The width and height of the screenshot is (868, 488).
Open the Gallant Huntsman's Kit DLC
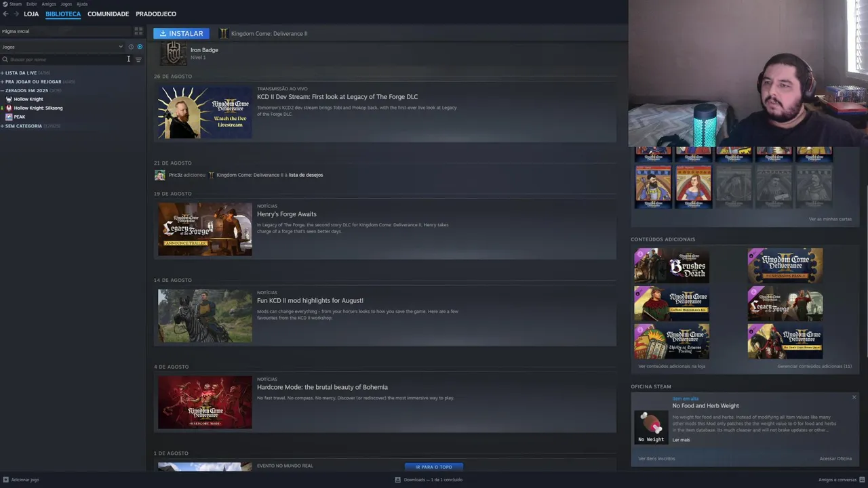[671, 303]
